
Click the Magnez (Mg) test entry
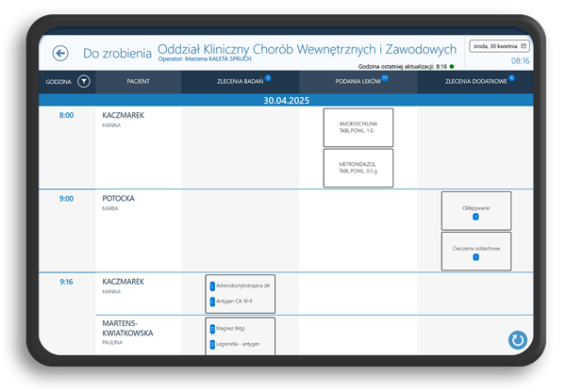pyautogui.click(x=230, y=329)
